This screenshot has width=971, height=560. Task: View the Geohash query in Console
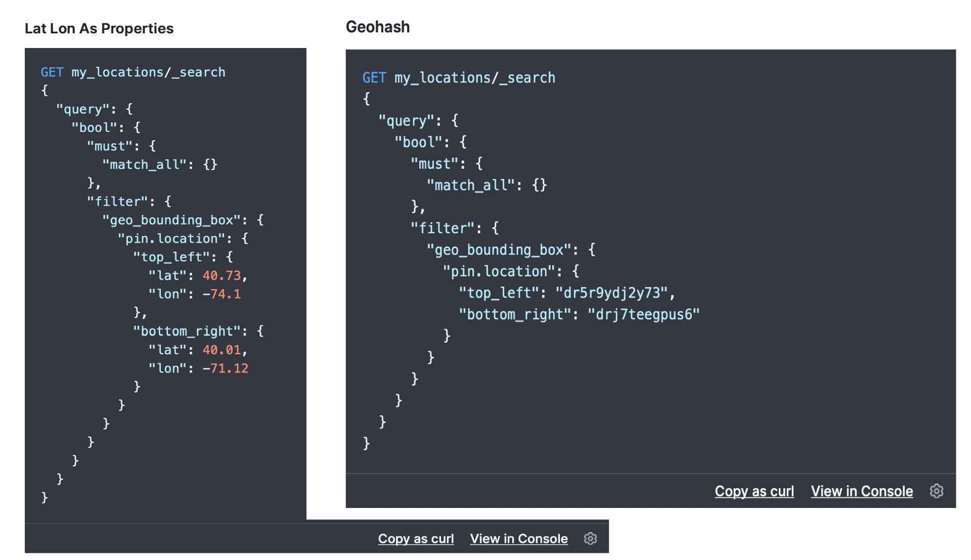[862, 491]
